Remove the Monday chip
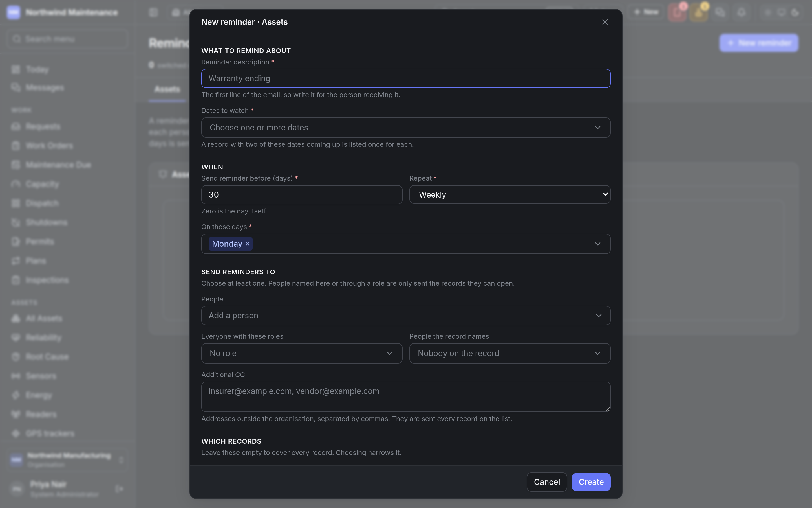Screen dimensions: 812x508 point(248,244)
